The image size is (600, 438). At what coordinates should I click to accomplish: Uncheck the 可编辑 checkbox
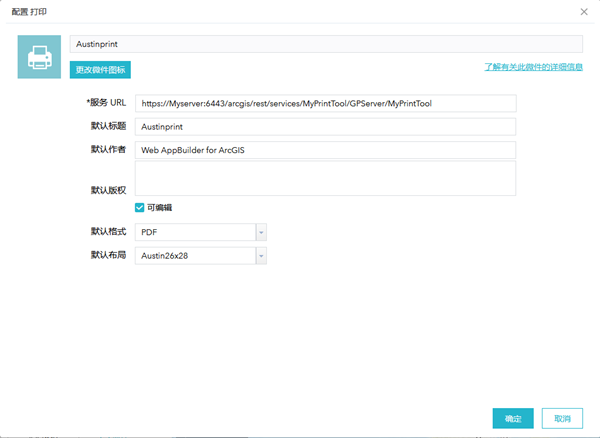click(140, 208)
